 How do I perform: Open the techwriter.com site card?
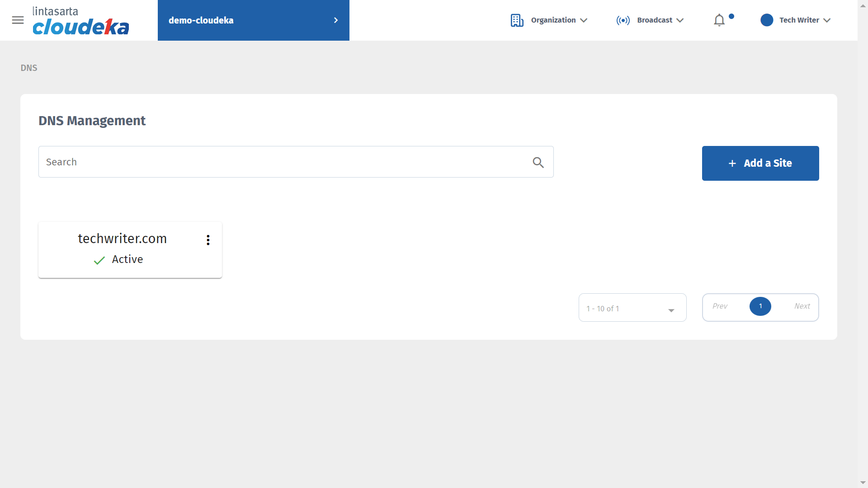[x=123, y=239]
